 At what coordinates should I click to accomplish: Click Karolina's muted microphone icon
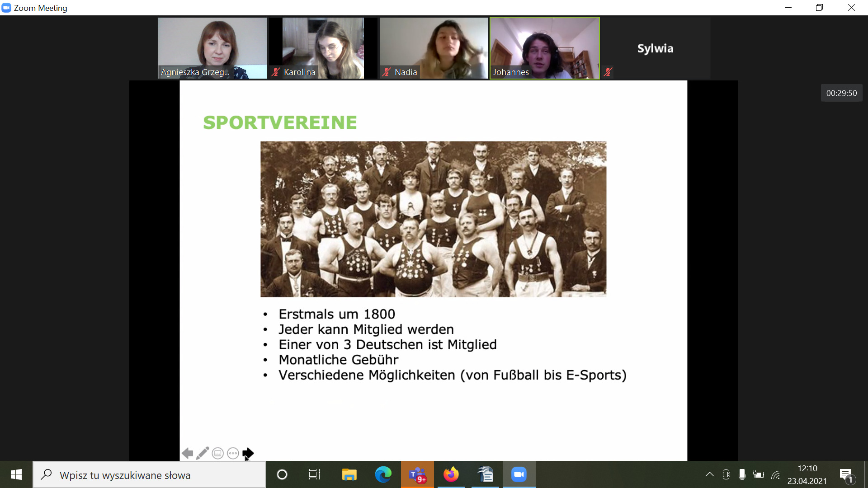[276, 72]
